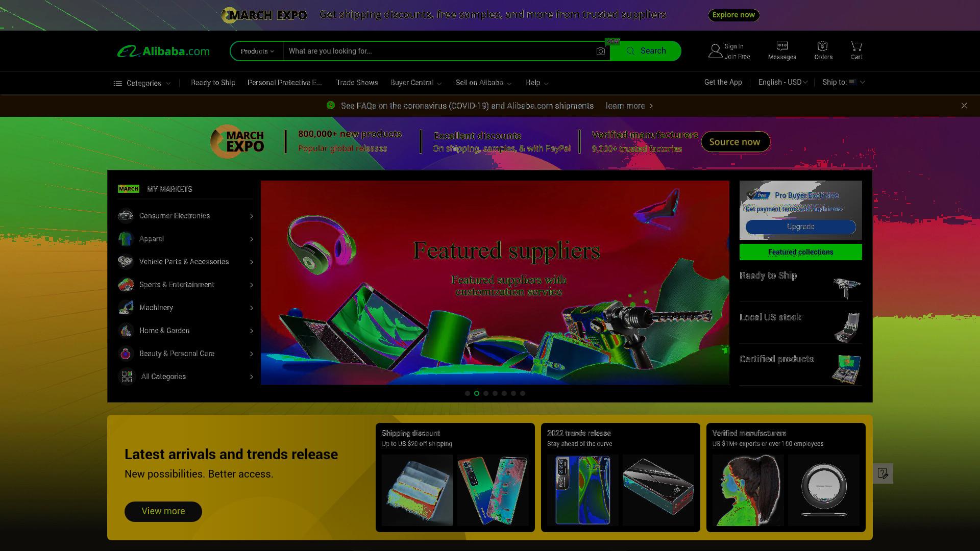Select Apparel in My Markets
Image resolution: width=980 pixels, height=551 pixels.
point(186,239)
